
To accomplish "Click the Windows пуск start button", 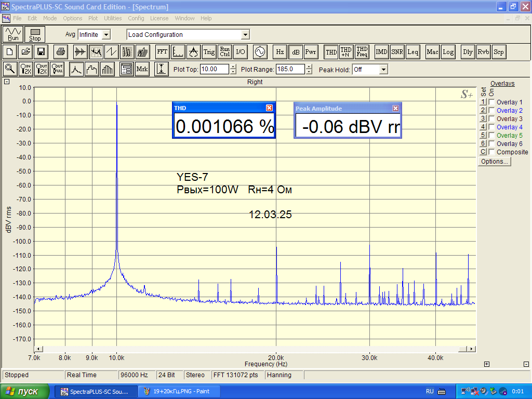I will pos(25,391).
